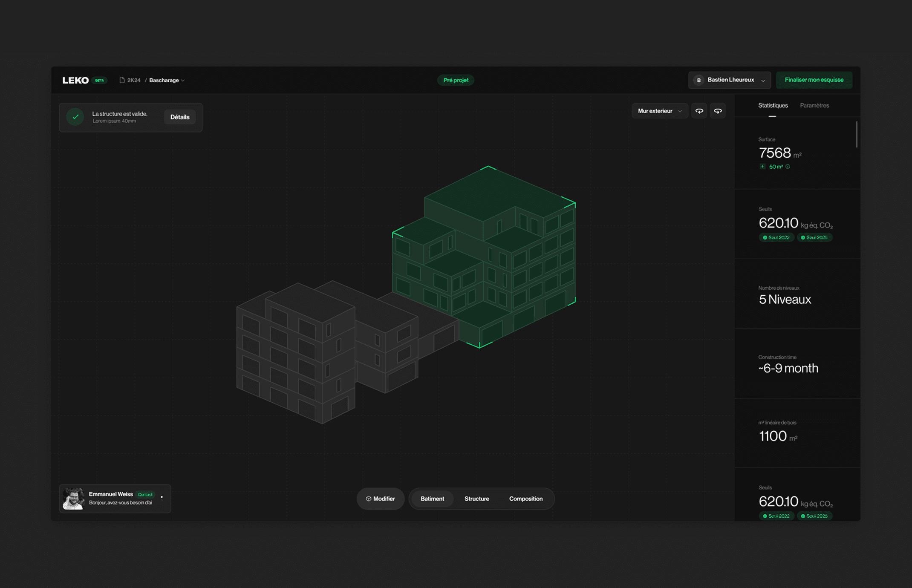Click the green plus icon beside 50 m²
Image resolution: width=912 pixels, height=588 pixels.
[x=762, y=167]
